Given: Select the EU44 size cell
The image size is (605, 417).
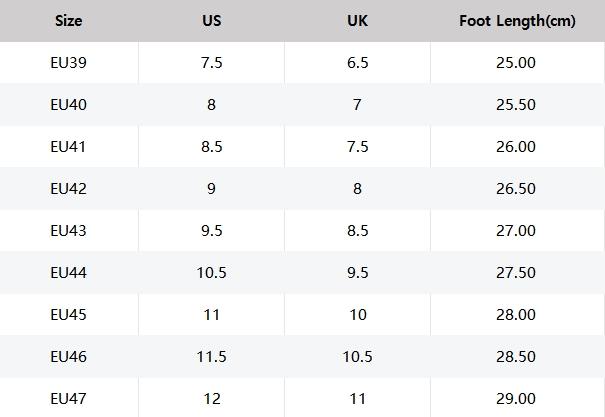Looking at the screenshot, I should tap(68, 272).
